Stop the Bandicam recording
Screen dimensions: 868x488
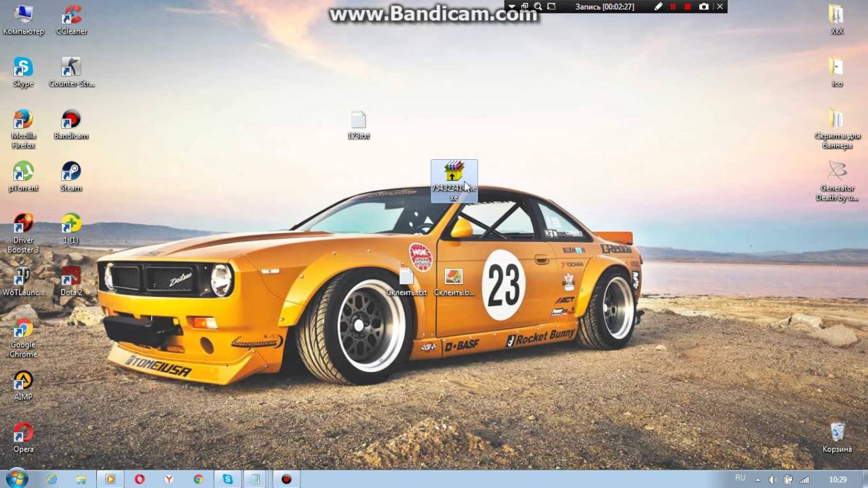688,7
